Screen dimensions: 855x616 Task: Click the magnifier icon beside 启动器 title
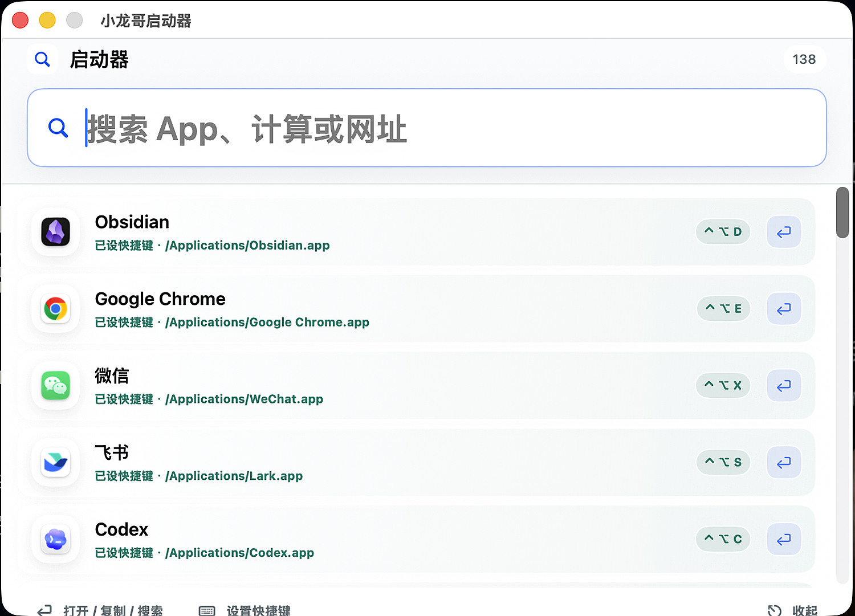point(42,59)
